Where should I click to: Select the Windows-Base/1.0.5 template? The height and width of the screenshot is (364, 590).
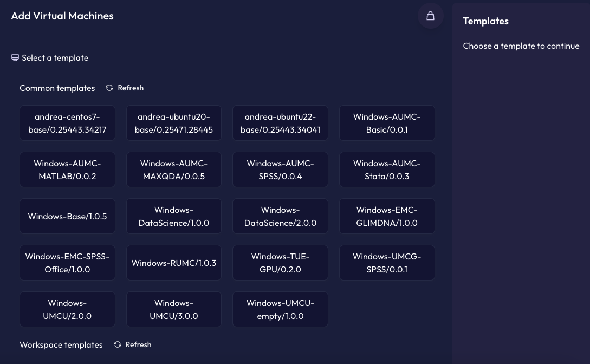tap(67, 216)
